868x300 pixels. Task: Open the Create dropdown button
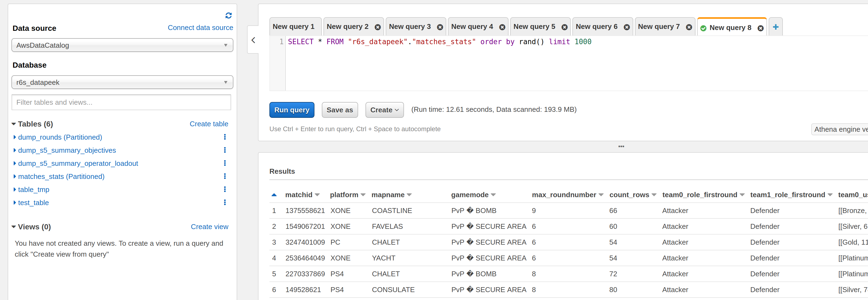click(x=384, y=110)
